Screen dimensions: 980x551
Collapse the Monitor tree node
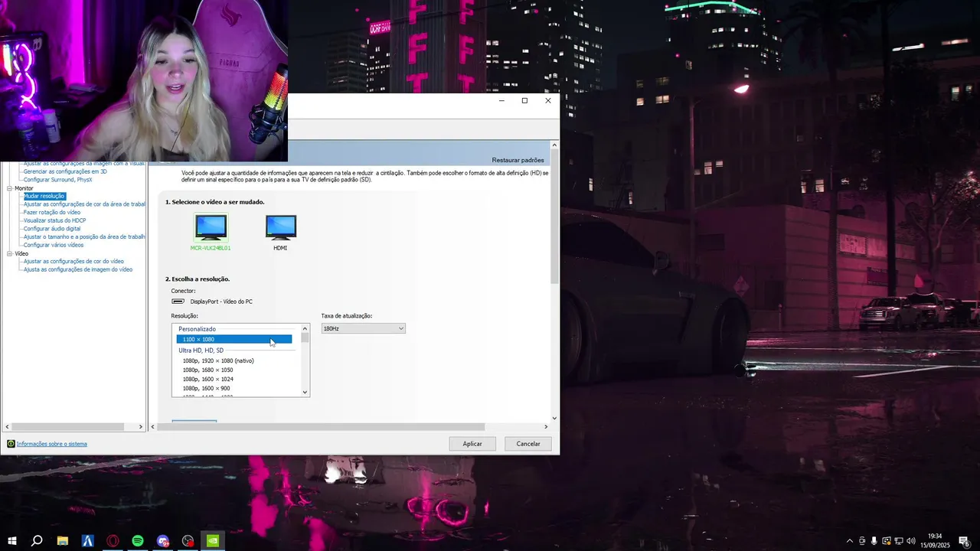tap(9, 188)
